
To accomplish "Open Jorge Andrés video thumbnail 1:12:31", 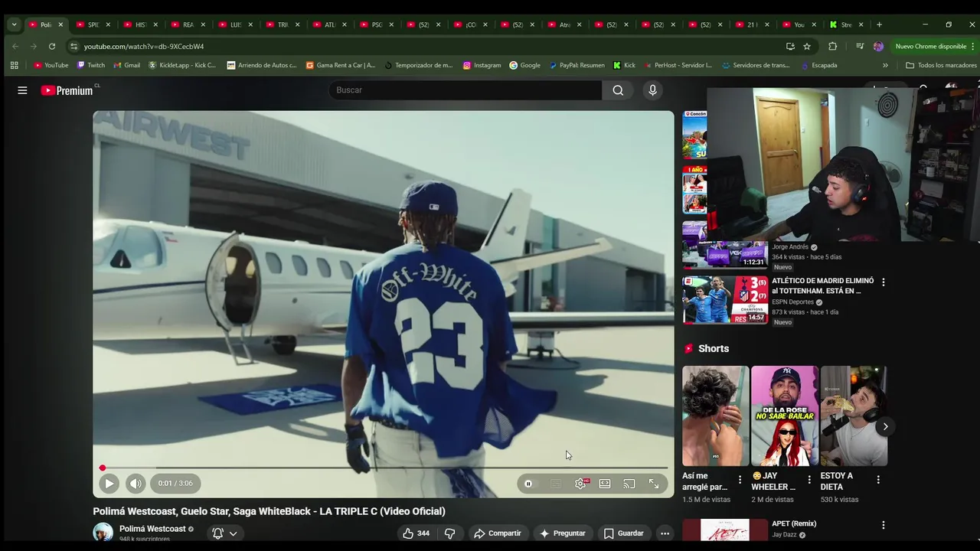I will click(x=725, y=245).
